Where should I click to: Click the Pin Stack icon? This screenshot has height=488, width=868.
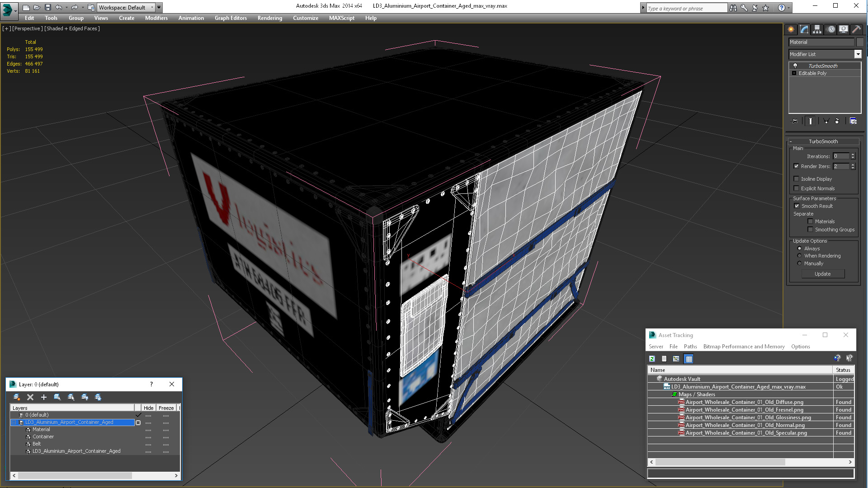(795, 121)
